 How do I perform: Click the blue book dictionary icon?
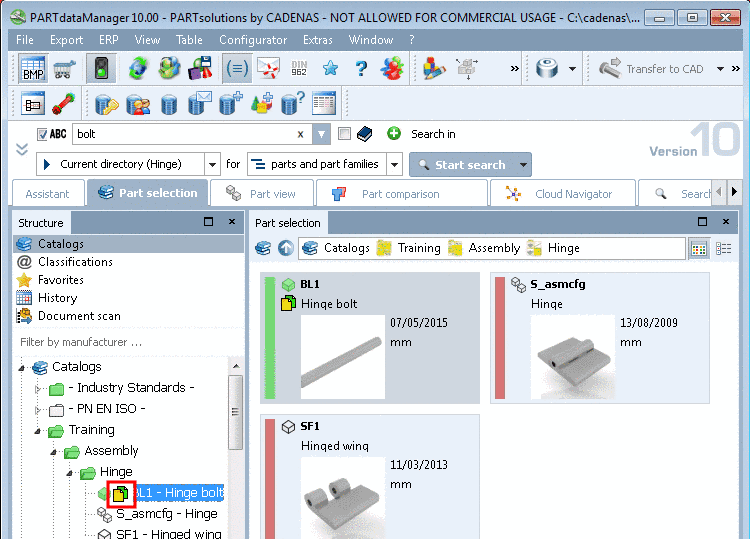click(x=364, y=134)
